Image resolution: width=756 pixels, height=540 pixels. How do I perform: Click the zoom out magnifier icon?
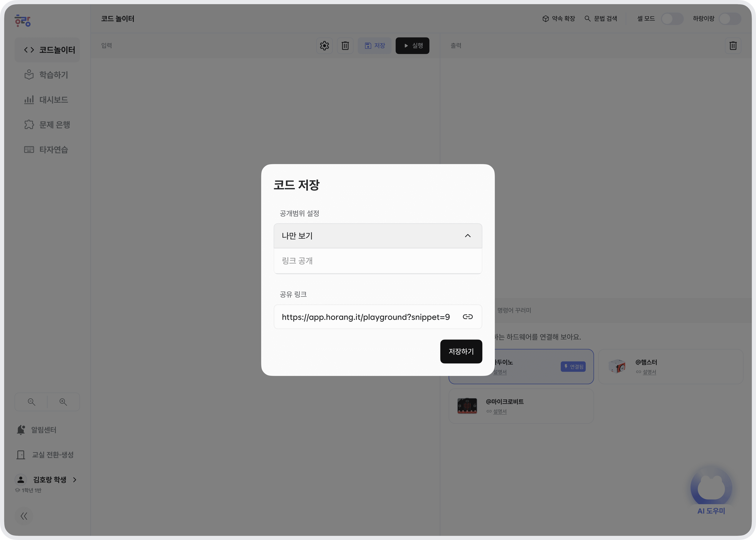(32, 402)
